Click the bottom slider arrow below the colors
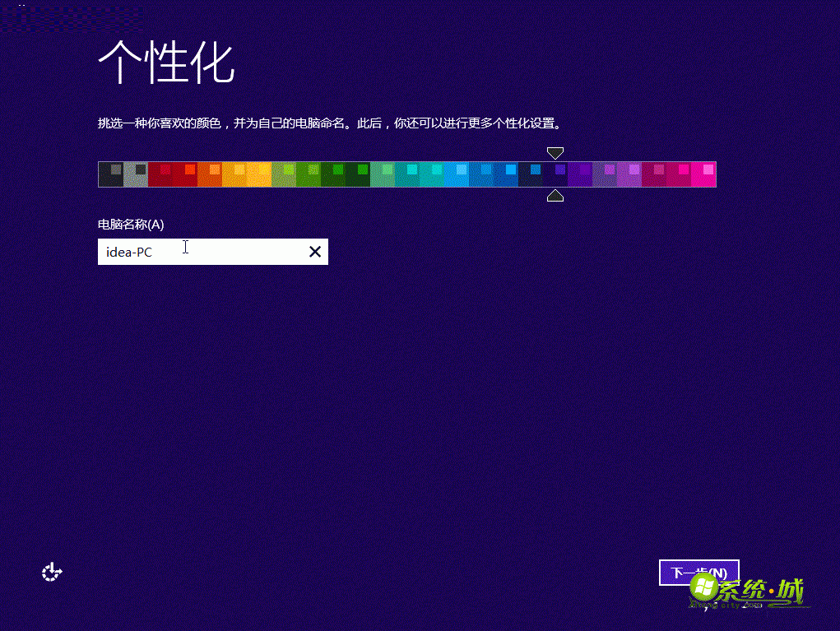The image size is (840, 631). tap(555, 196)
